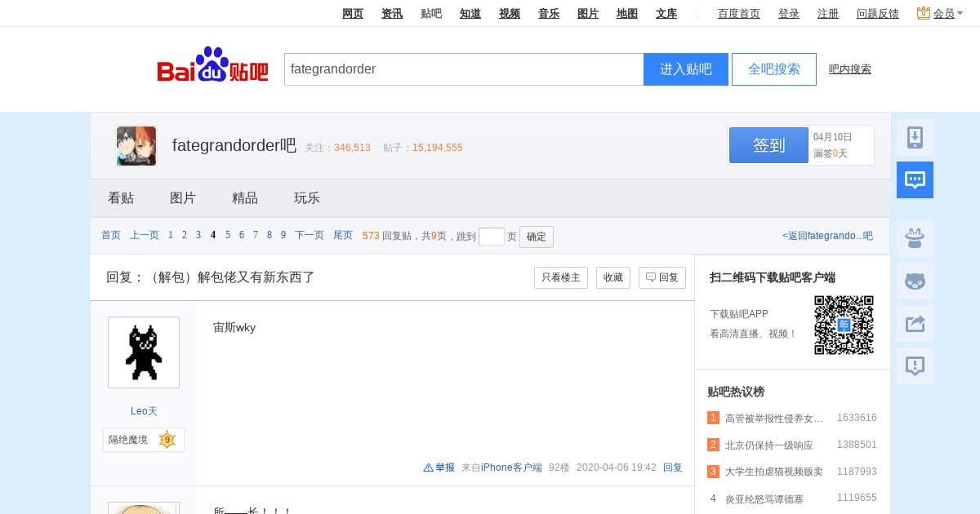Switch to the 玩乐 tab
This screenshot has height=514, width=980.
(x=307, y=198)
